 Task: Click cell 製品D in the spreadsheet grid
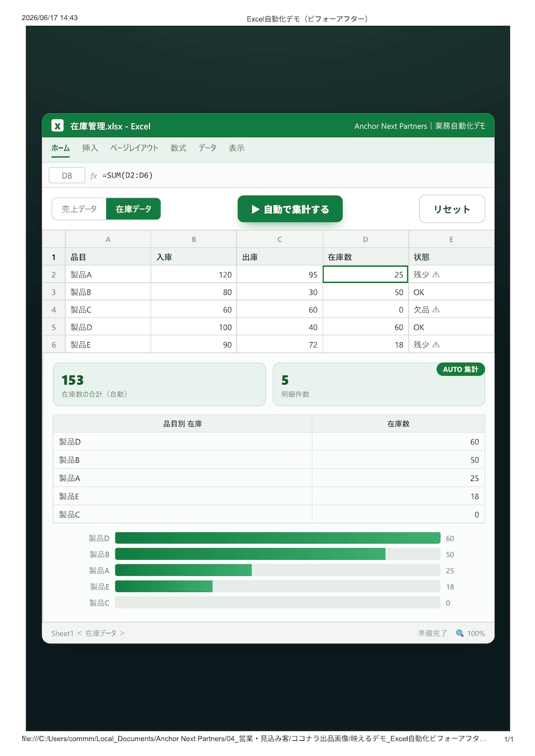click(x=108, y=327)
